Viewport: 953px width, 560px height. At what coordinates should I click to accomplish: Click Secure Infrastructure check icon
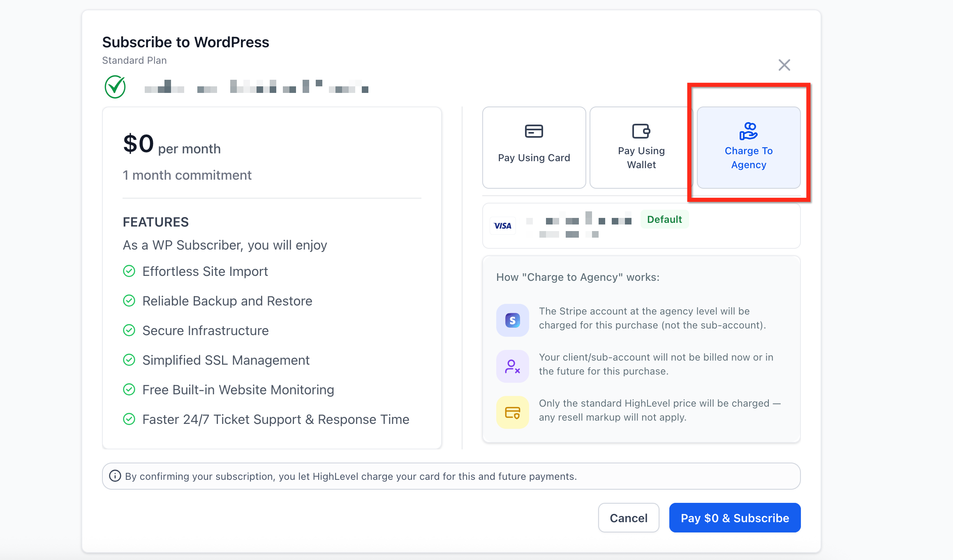click(x=129, y=330)
